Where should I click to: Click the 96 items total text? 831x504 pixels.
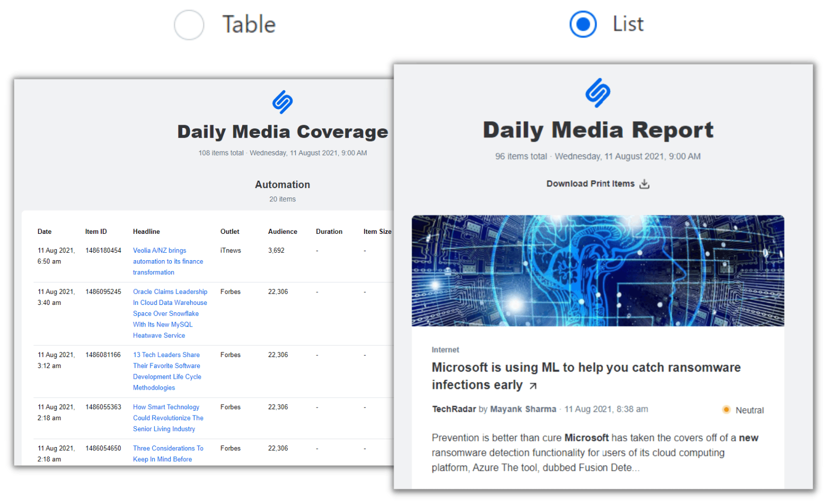(521, 156)
